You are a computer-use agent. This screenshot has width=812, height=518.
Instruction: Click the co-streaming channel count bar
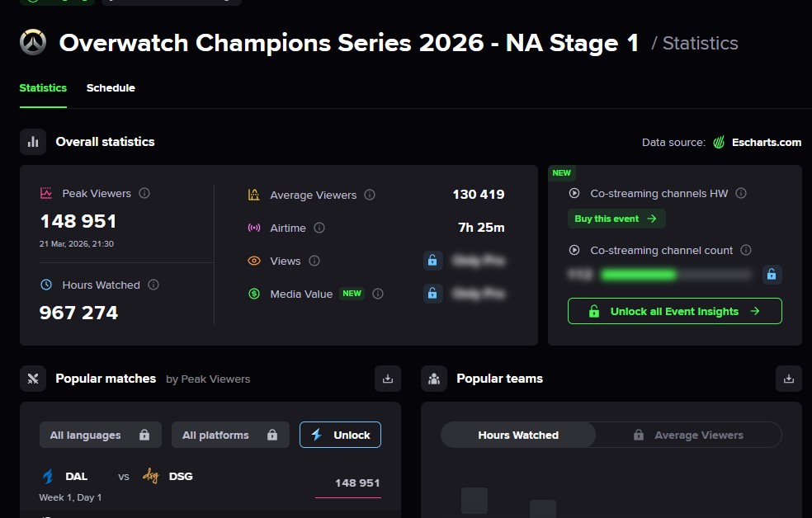676,274
